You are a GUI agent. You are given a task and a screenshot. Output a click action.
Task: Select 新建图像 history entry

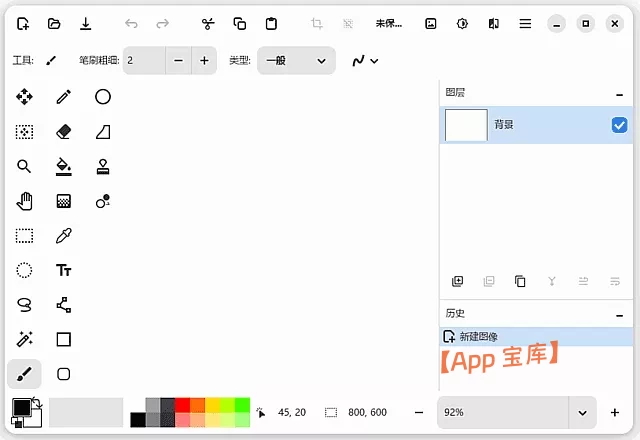(478, 337)
